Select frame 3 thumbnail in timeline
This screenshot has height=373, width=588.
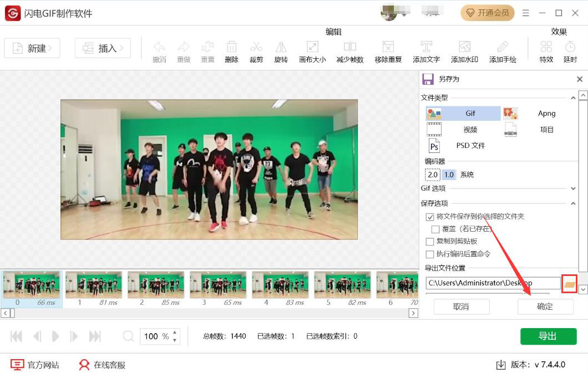tap(218, 285)
